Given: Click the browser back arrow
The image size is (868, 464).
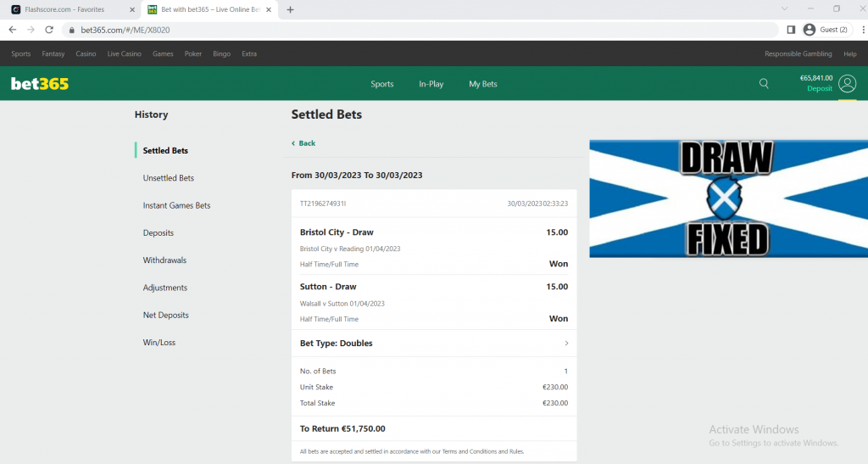Looking at the screenshot, I should tap(12, 30).
